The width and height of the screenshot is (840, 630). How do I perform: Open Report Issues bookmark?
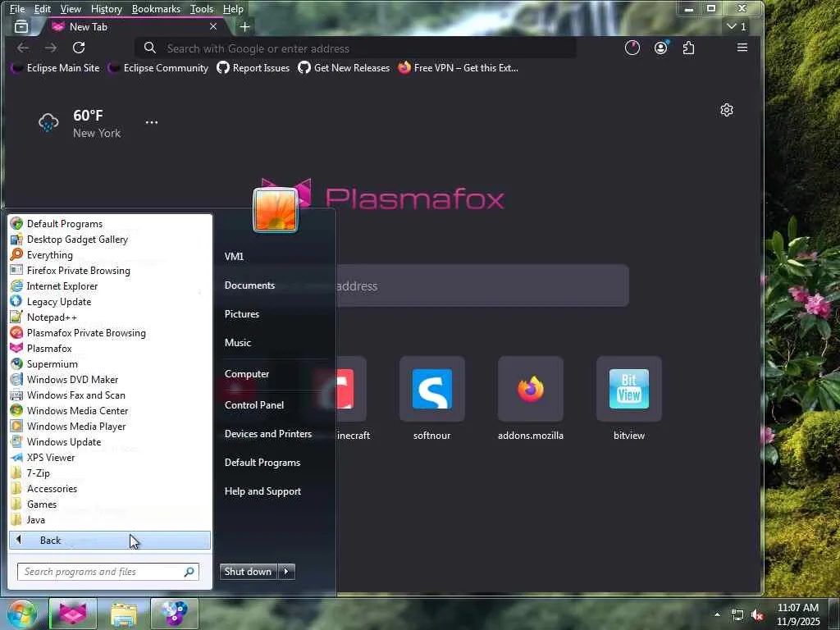[253, 67]
